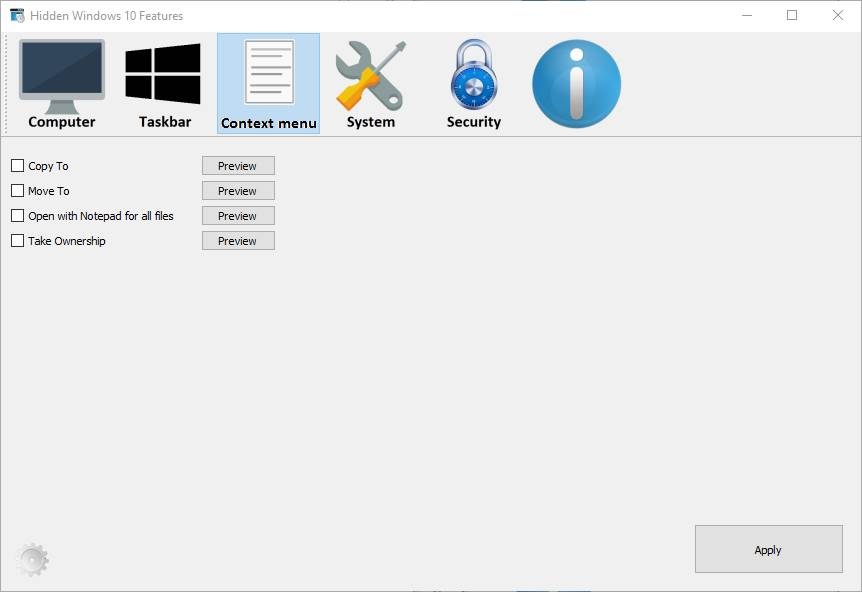This screenshot has width=862, height=592.
Task: Open the Computer section
Action: coord(62,84)
